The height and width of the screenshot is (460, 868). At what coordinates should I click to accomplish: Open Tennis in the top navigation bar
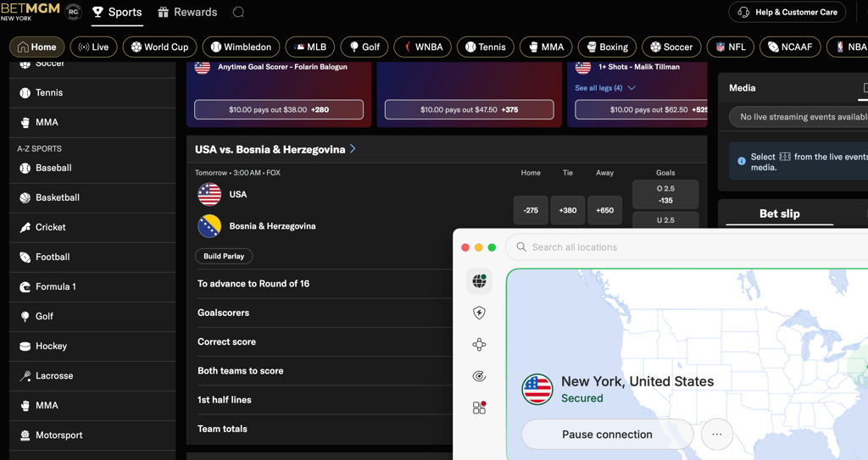click(x=486, y=47)
